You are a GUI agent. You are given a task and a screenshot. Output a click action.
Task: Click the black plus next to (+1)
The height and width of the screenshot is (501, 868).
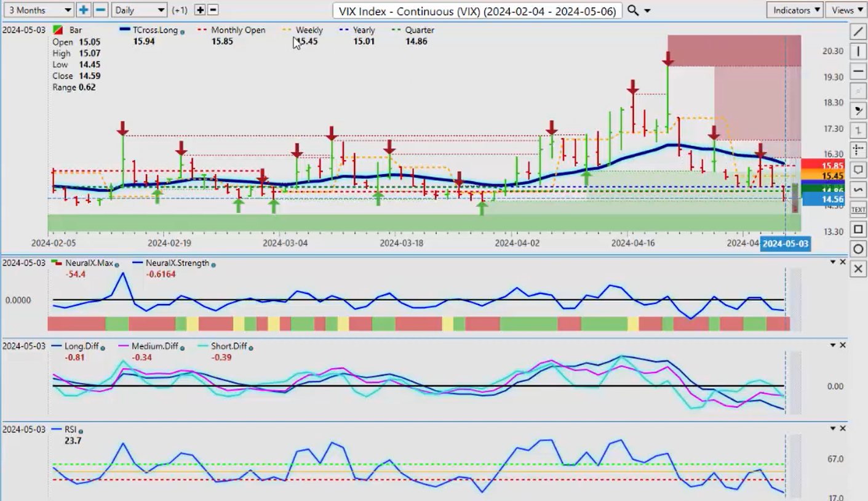pos(199,10)
